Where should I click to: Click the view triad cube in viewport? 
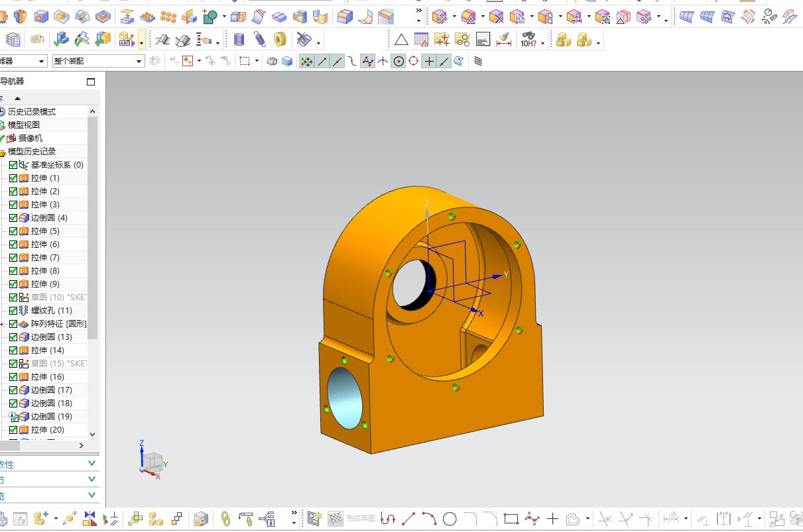pyautogui.click(x=152, y=460)
